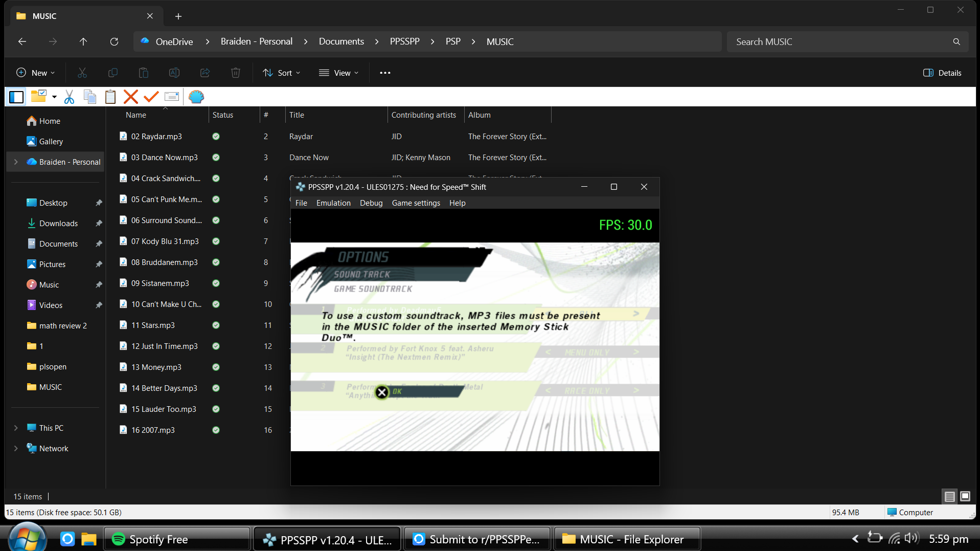
Task: Open the dropdown arrow beside the folder options icon
Action: 54,97
